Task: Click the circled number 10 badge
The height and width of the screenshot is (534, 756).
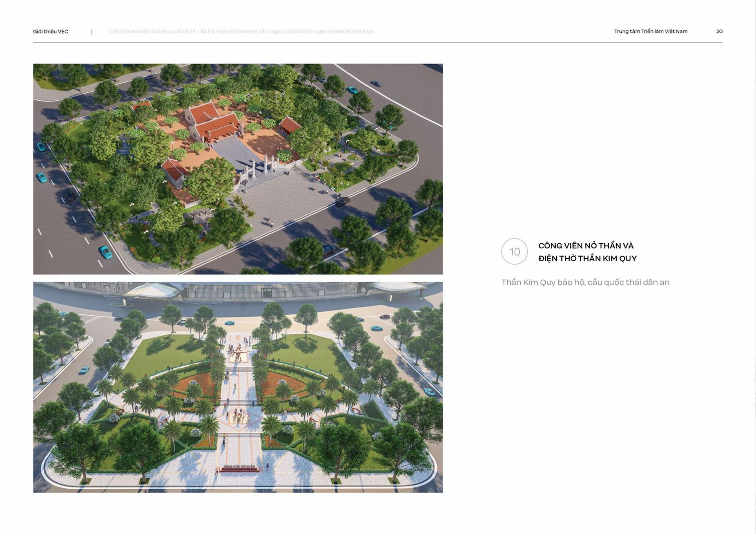Action: point(514,251)
